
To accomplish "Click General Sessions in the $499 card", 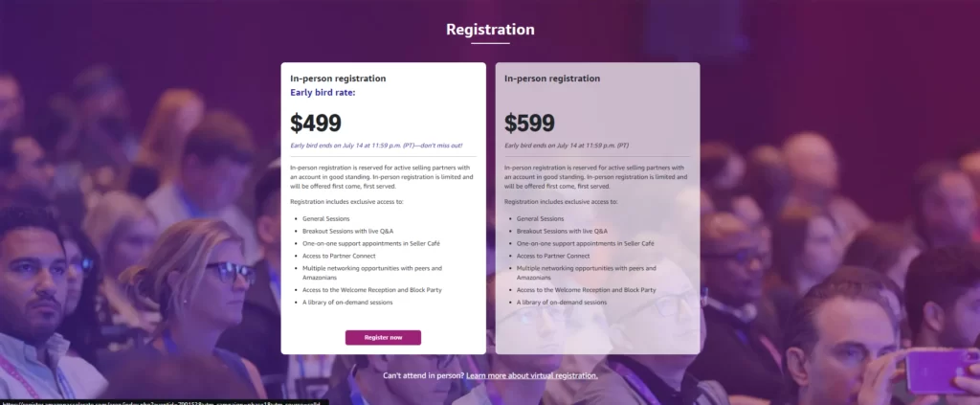I will [326, 219].
